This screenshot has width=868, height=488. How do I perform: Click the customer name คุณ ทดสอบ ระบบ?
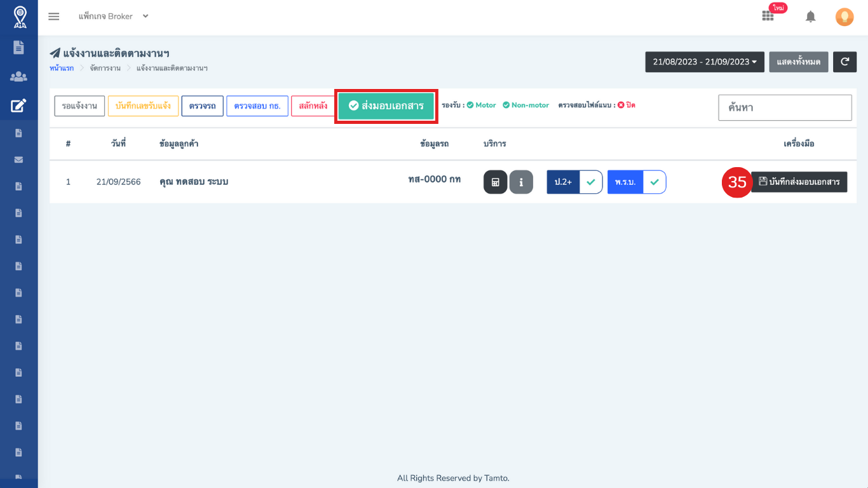tap(194, 182)
